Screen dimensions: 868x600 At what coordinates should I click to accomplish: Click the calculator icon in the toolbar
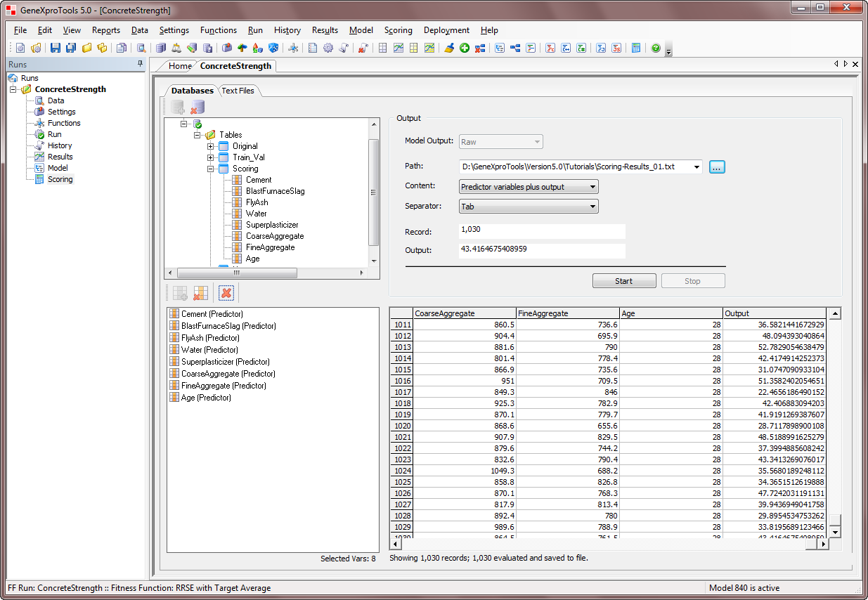pyautogui.click(x=635, y=48)
